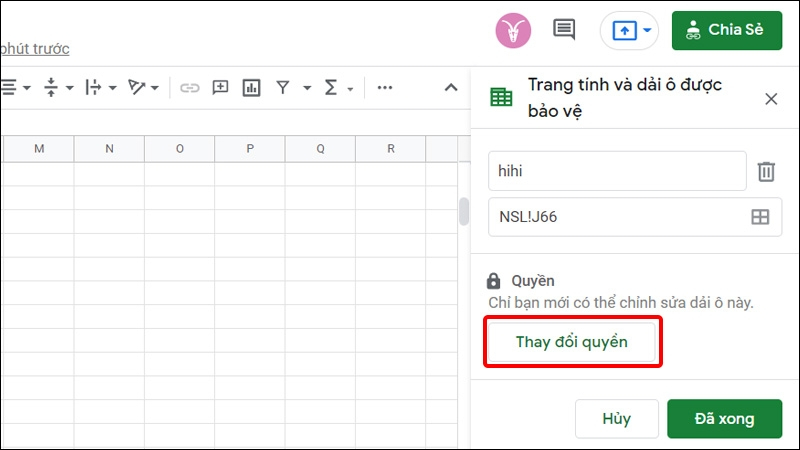Select column O header

tap(180, 148)
